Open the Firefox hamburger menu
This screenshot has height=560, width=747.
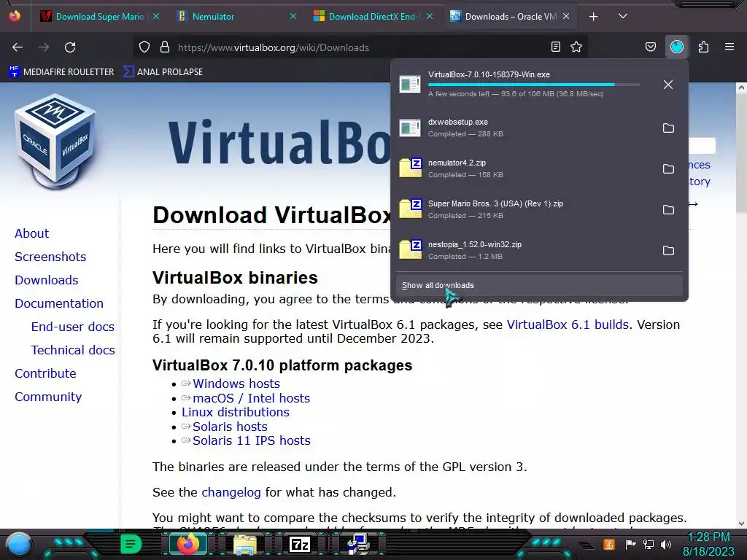[729, 47]
